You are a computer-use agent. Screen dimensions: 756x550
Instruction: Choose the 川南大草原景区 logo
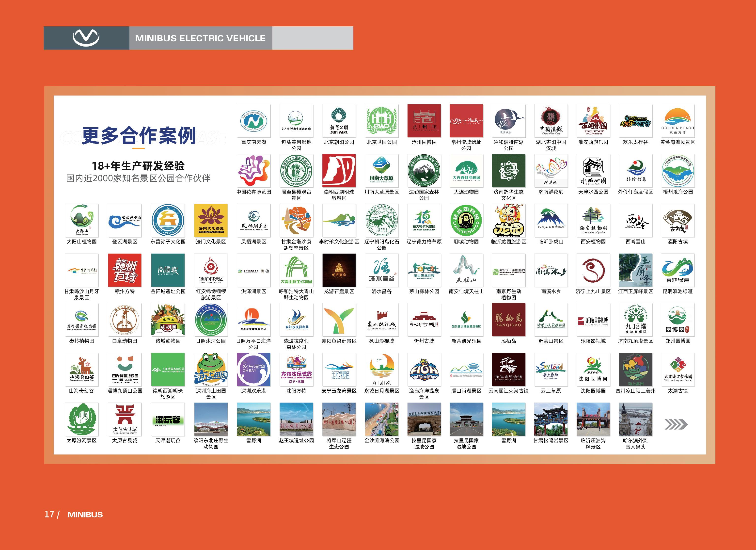tap(382, 171)
